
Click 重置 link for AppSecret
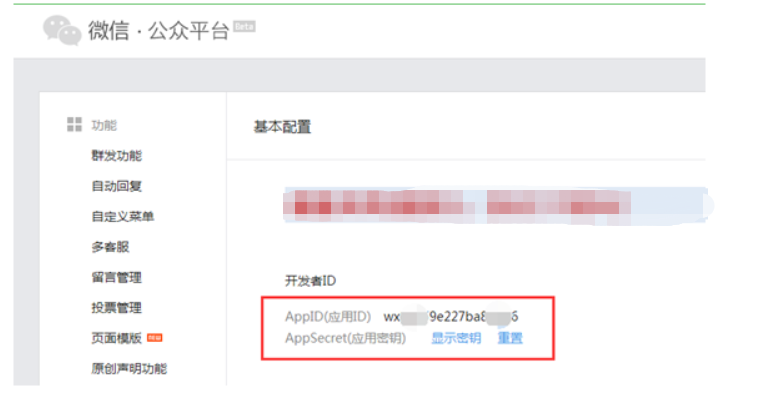(x=510, y=338)
